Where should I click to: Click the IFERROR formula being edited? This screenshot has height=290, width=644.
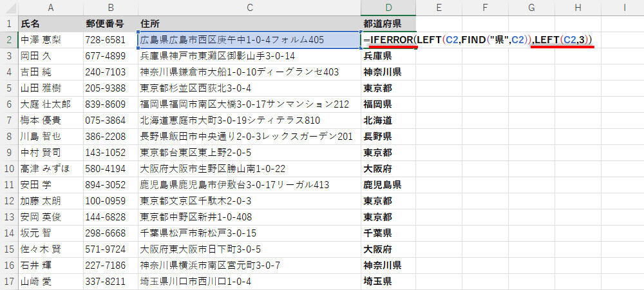tap(478, 40)
